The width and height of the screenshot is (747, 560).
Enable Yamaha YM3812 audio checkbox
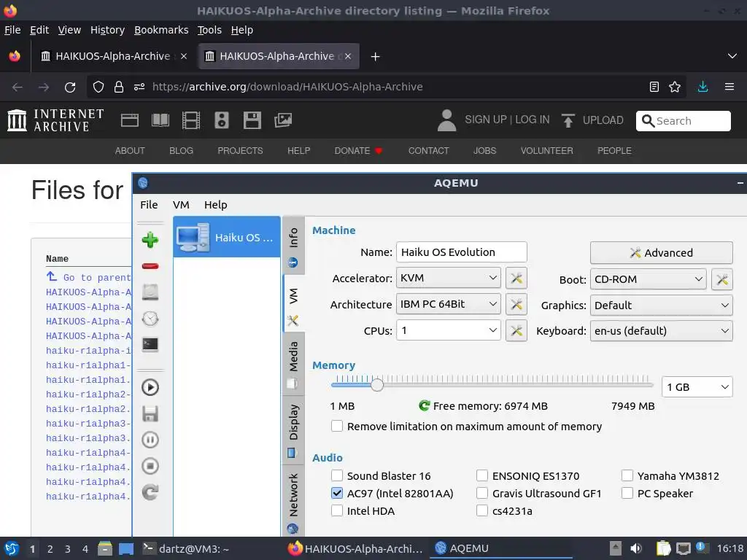point(627,475)
